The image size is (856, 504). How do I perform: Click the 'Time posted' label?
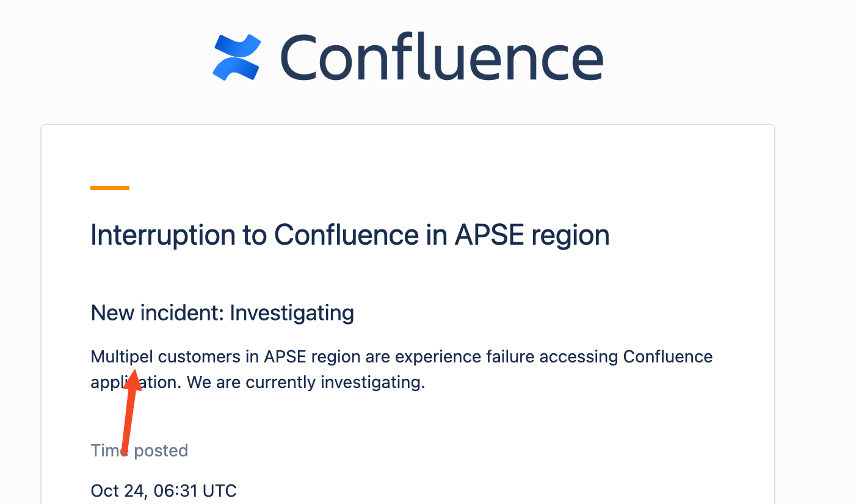pyautogui.click(x=139, y=450)
